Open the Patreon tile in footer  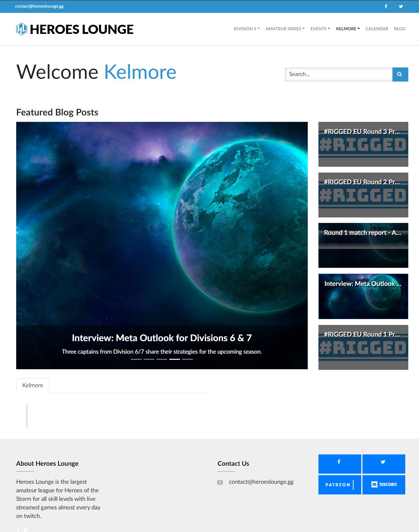pyautogui.click(x=340, y=485)
